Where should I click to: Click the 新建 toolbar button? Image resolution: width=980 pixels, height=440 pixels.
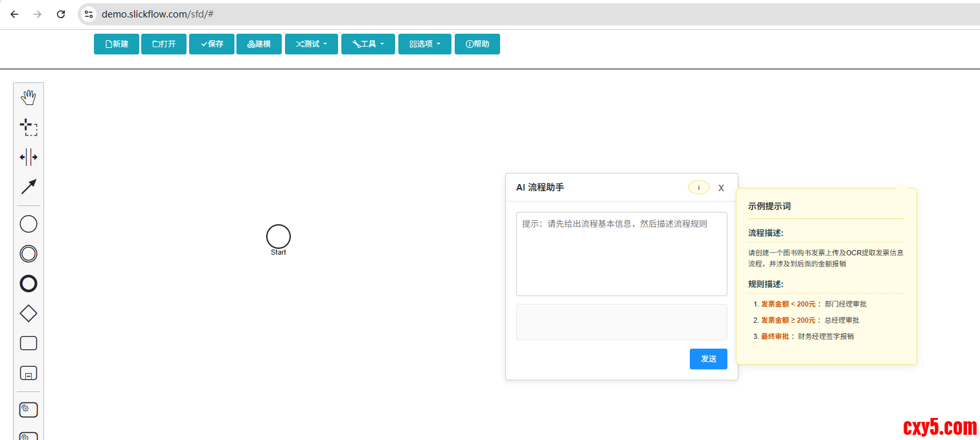[117, 44]
